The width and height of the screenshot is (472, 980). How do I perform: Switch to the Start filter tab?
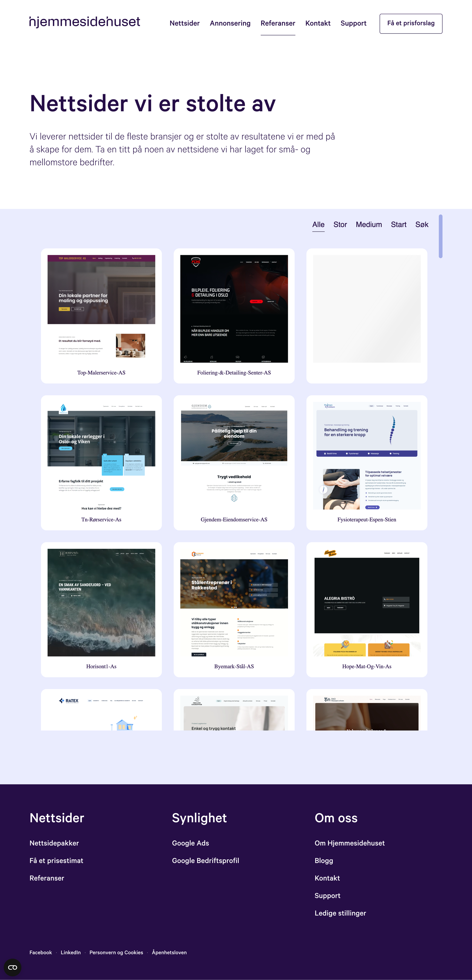click(x=399, y=224)
